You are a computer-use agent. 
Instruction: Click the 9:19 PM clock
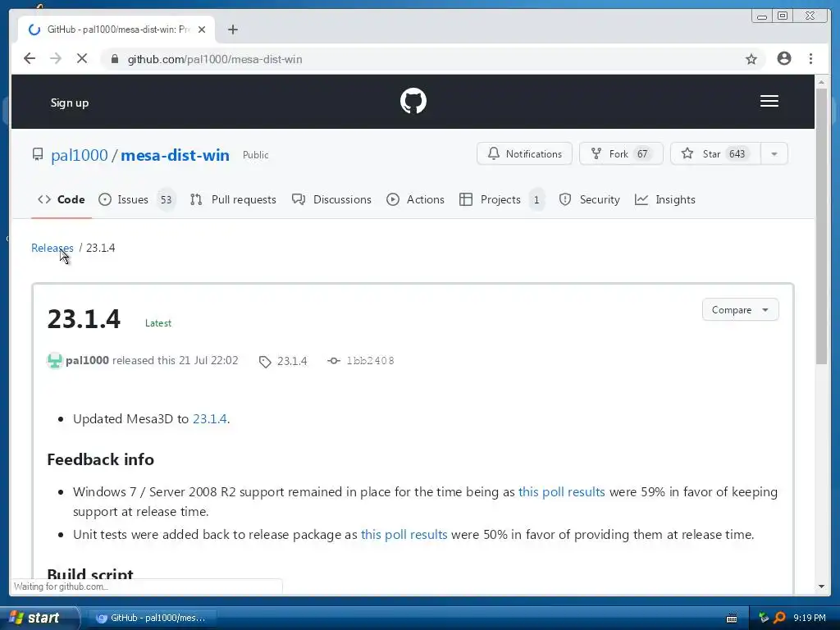point(810,618)
